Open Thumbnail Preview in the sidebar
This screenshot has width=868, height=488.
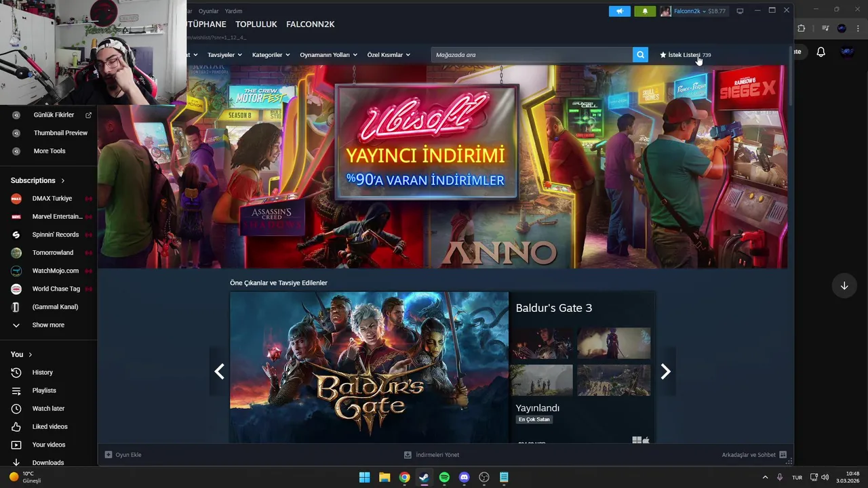60,133
